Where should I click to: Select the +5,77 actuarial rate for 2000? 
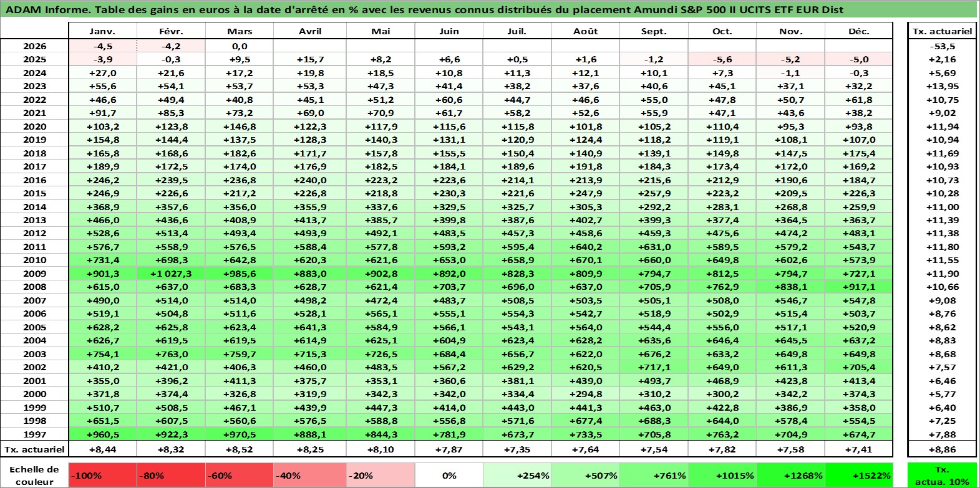[942, 394]
